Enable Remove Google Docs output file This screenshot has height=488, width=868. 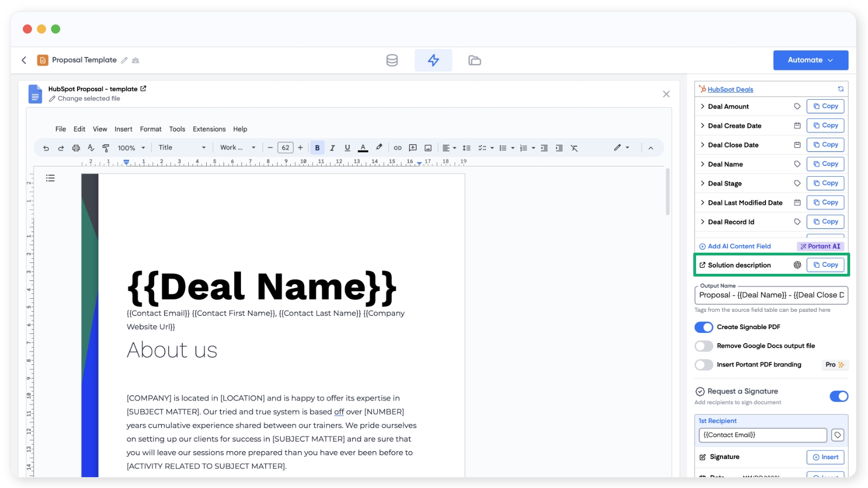[704, 346]
